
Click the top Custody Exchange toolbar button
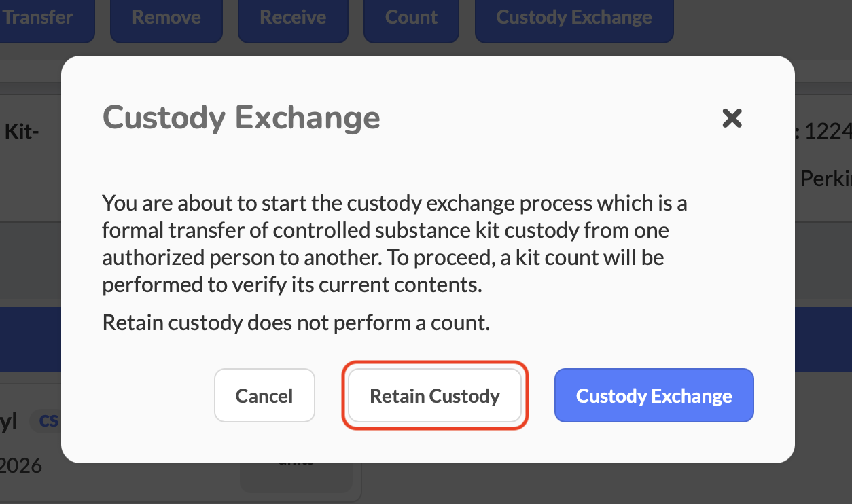pos(573,18)
